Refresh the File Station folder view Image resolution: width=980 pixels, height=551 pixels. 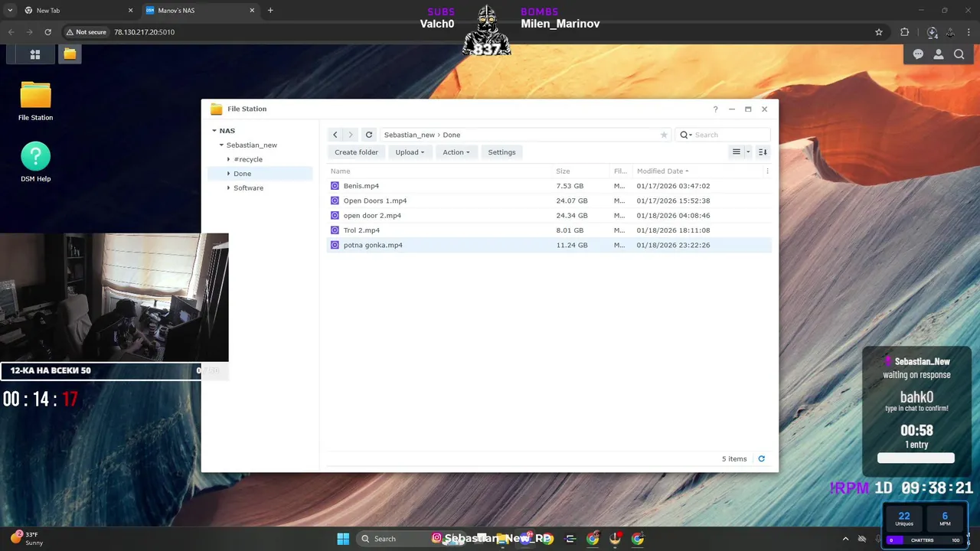(369, 135)
